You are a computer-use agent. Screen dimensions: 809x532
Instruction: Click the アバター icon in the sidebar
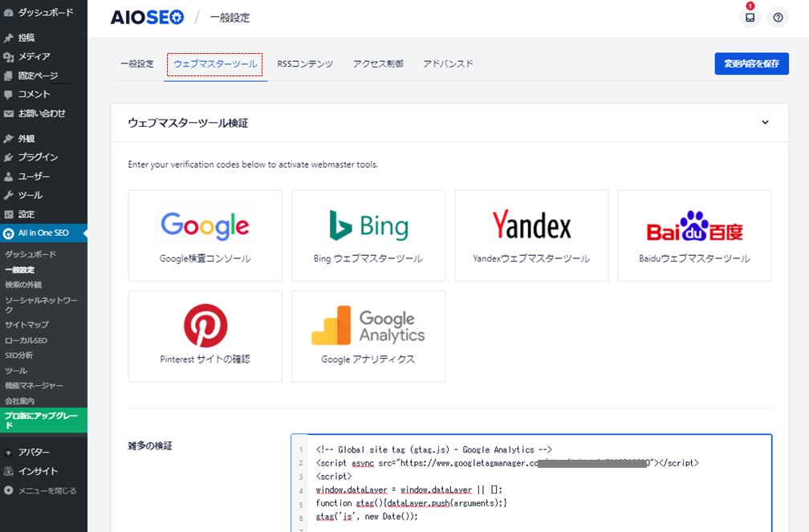pyautogui.click(x=8, y=453)
